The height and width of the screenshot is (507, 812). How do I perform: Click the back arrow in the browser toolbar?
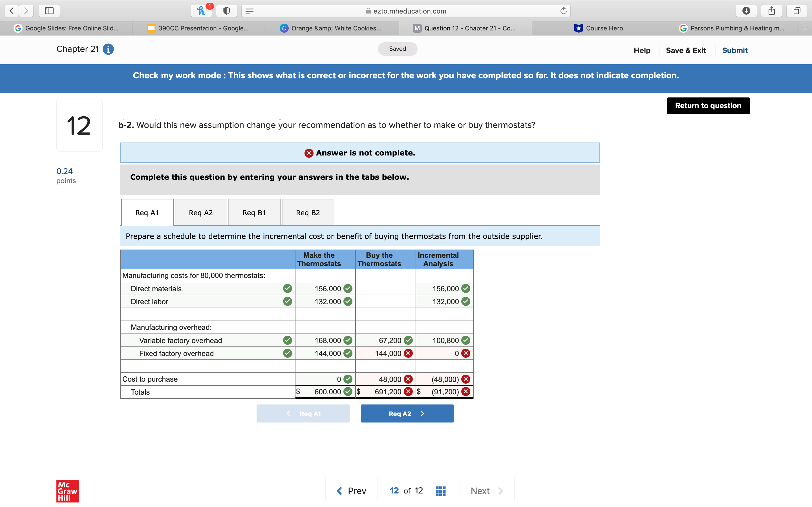pos(11,10)
